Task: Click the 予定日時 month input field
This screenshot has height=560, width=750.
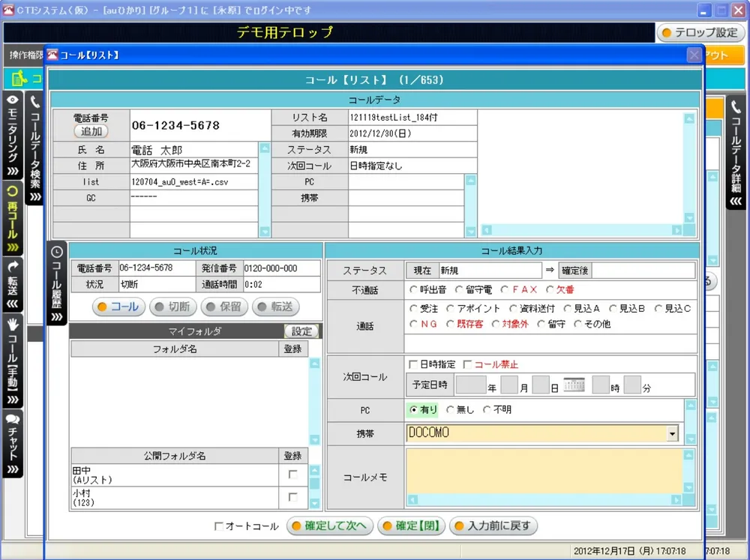Action: 509,385
